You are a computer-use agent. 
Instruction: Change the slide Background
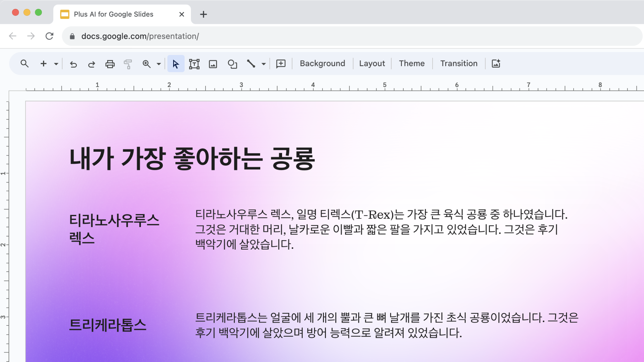(x=322, y=63)
